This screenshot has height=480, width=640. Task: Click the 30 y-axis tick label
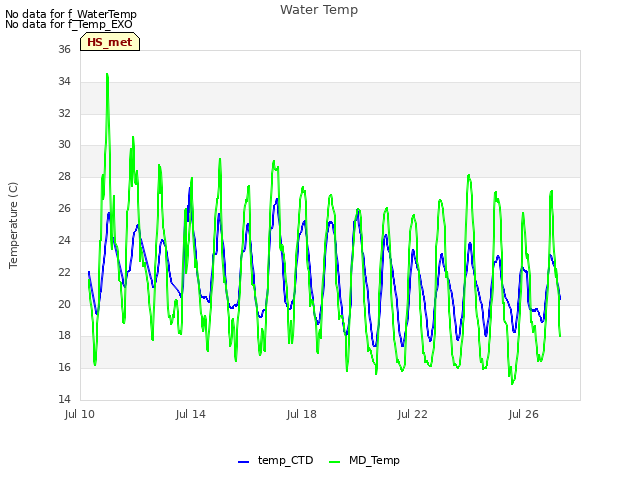pyautogui.click(x=64, y=144)
